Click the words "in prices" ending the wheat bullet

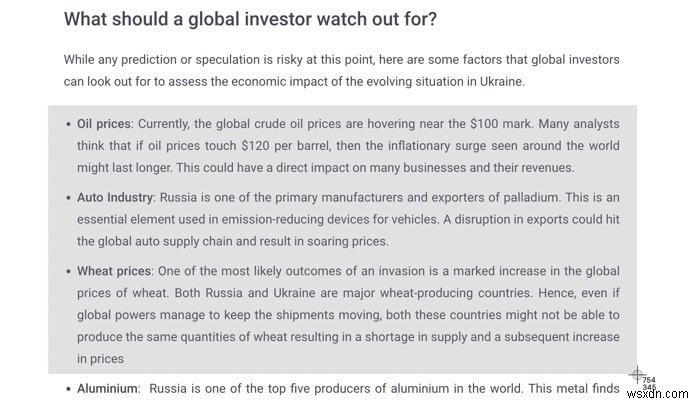point(100,357)
